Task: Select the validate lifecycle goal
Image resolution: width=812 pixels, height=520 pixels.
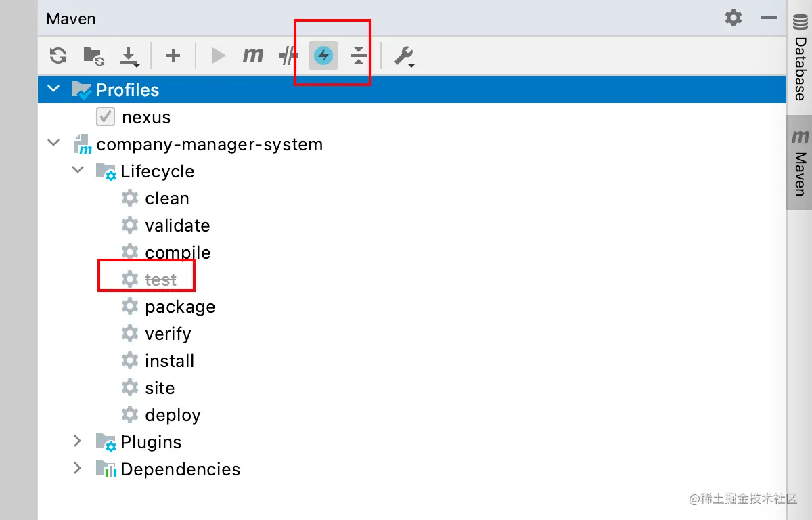Action: [x=177, y=225]
